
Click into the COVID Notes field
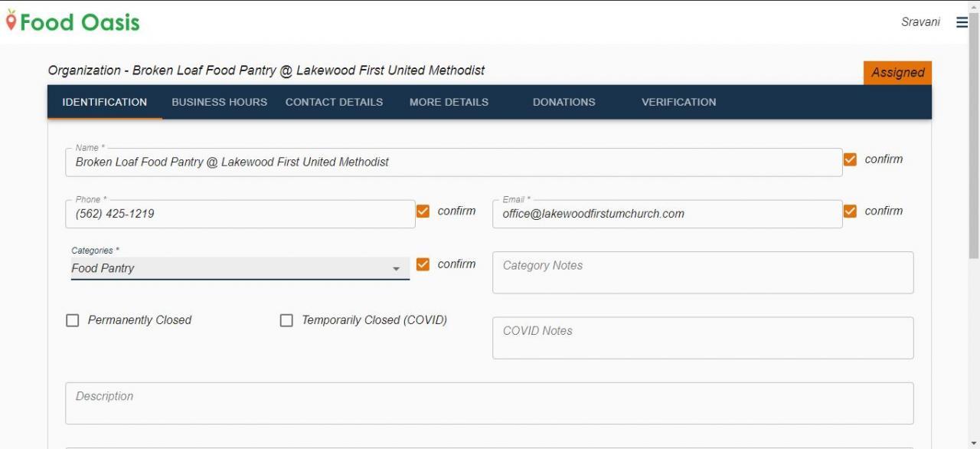703,338
